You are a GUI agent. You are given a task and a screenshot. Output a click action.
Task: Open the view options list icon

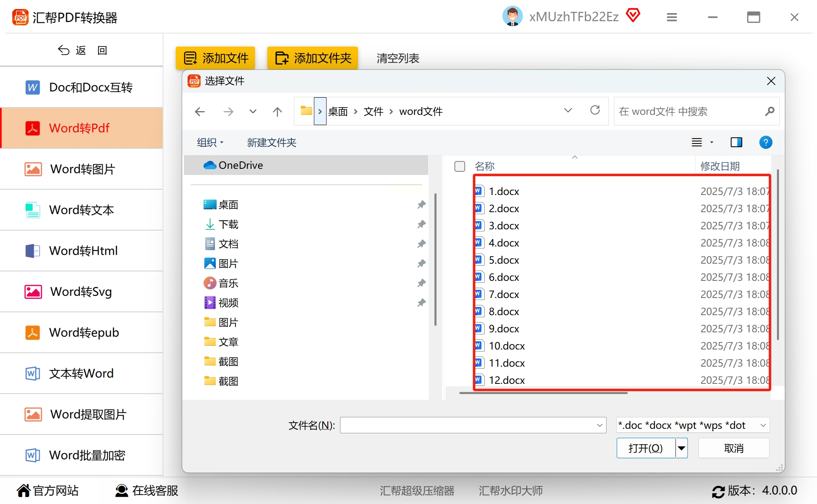(x=697, y=142)
